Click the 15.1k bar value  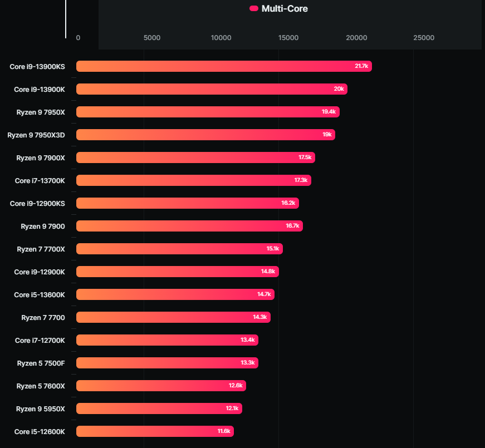272,249
